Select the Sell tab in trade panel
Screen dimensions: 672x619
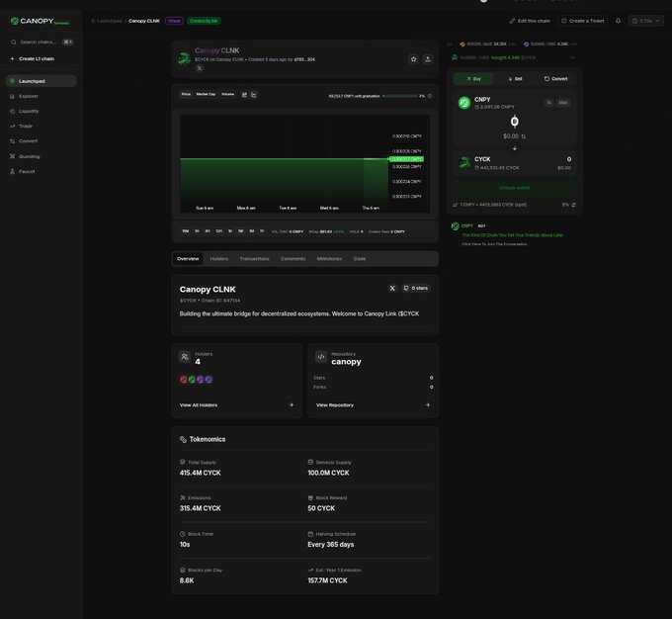pos(515,79)
